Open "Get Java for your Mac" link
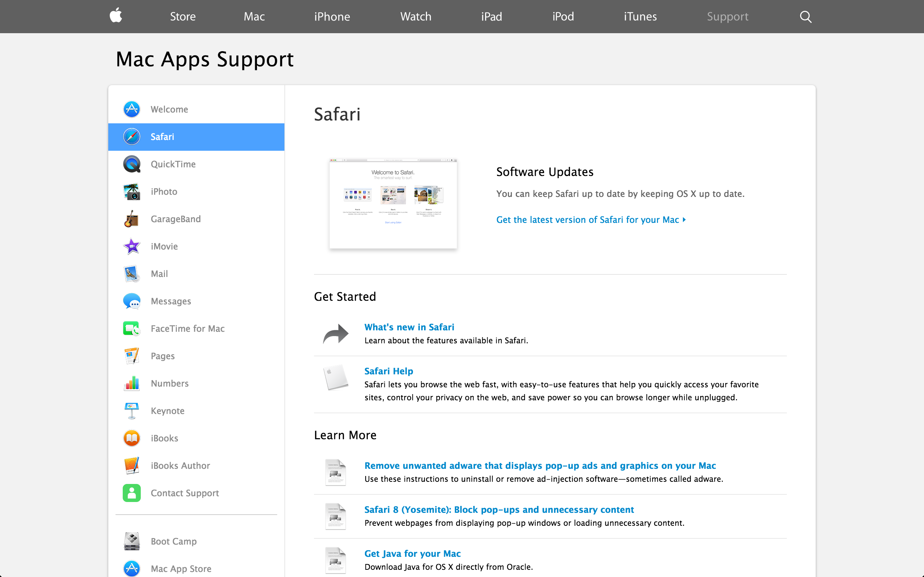The image size is (924, 577). [x=412, y=553]
